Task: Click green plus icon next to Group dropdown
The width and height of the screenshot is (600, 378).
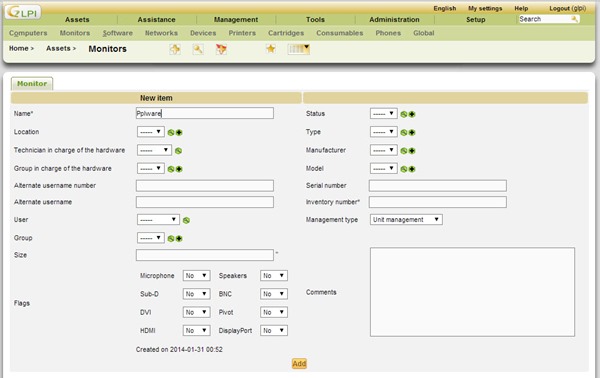Action: pyautogui.click(x=179, y=239)
